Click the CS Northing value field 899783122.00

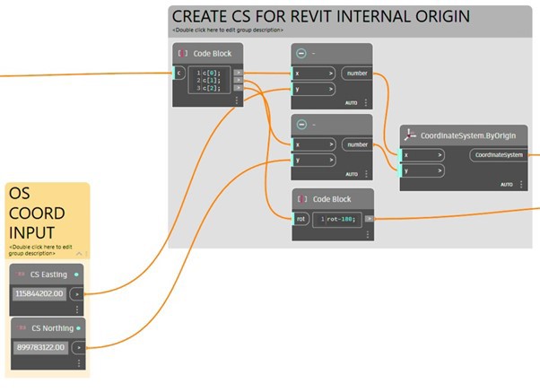coord(40,347)
